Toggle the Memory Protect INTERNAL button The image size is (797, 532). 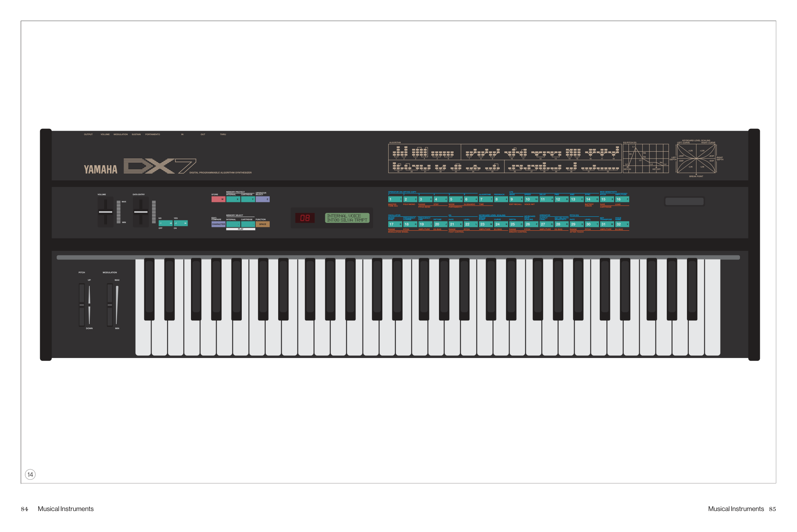coord(233,199)
